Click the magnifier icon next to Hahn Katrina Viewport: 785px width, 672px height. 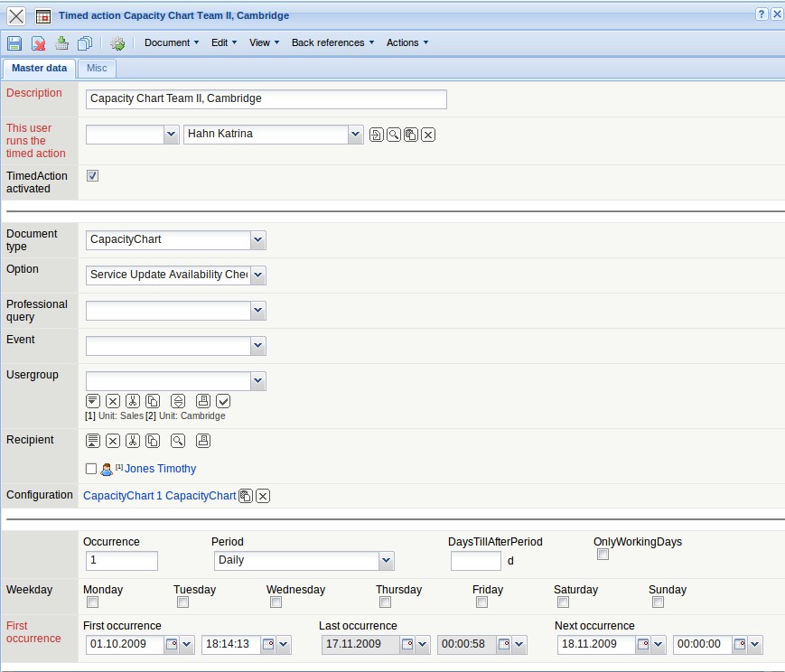coord(394,135)
